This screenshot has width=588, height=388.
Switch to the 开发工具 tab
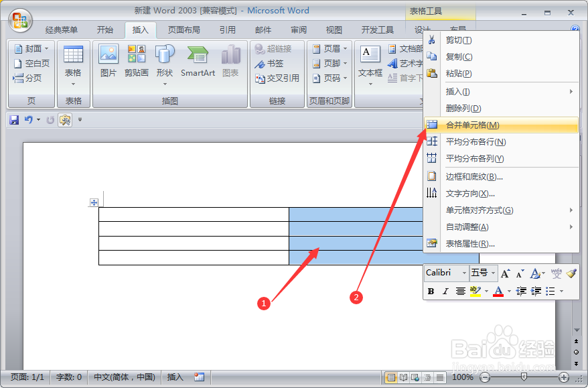click(x=378, y=30)
